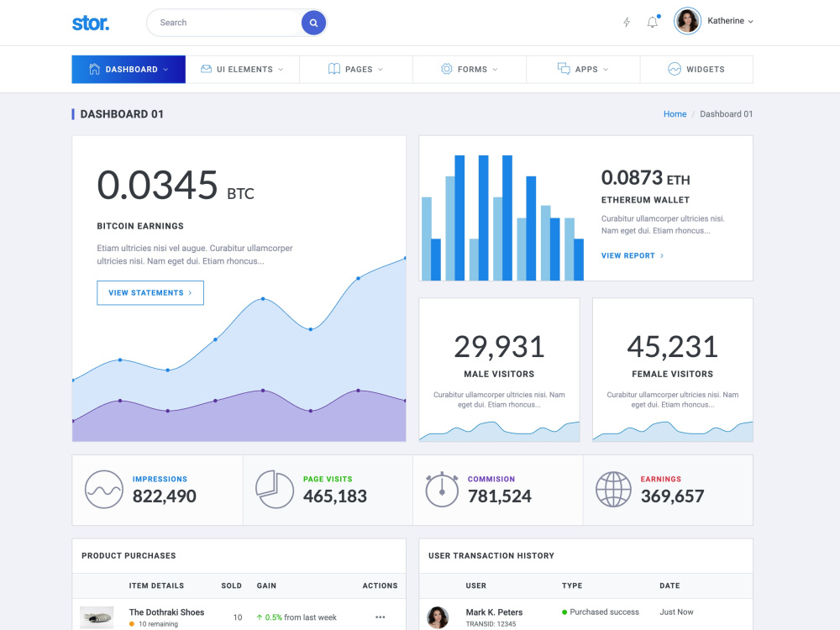Click Katherine's profile avatar
This screenshot has height=630, width=840.
(x=687, y=21)
